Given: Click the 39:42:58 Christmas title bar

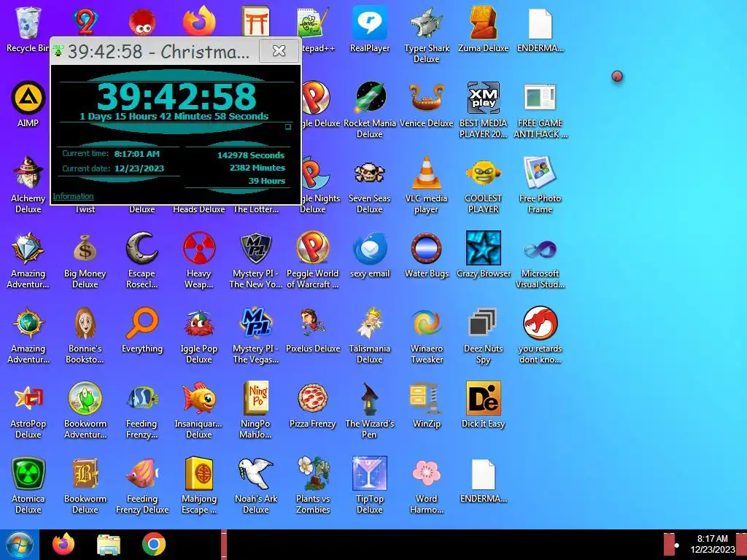Looking at the screenshot, I should pos(158,52).
